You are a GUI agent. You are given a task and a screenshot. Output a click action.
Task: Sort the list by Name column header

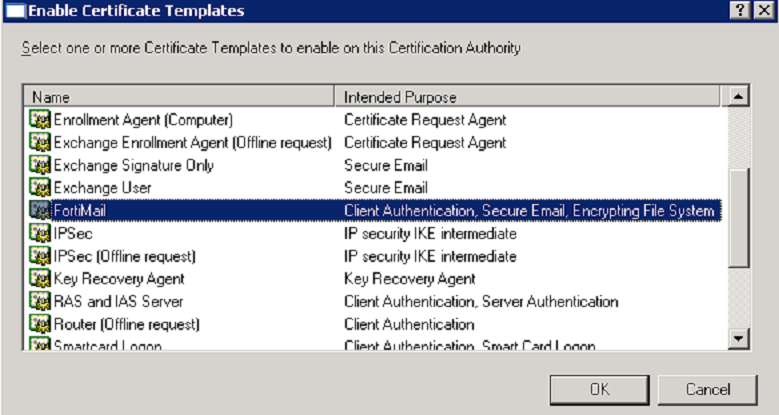(x=180, y=97)
